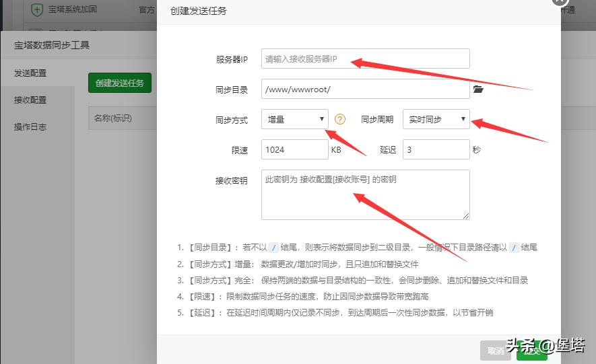Focus the 服务器IP input field
596x364 pixels.
(x=365, y=59)
